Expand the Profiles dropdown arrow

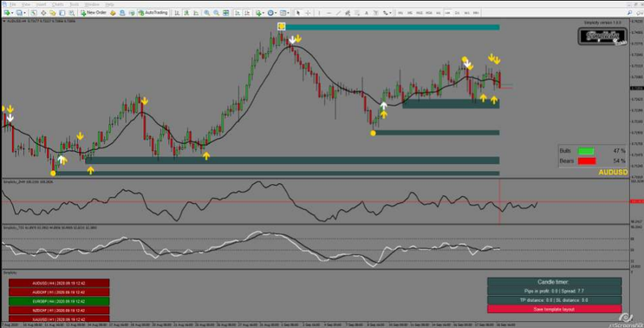pyautogui.click(x=24, y=13)
